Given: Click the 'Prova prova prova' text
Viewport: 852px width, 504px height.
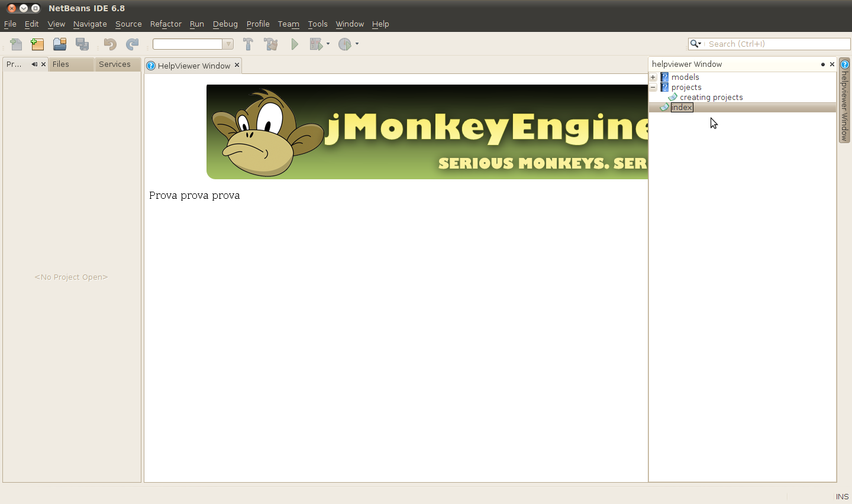Looking at the screenshot, I should click(195, 195).
